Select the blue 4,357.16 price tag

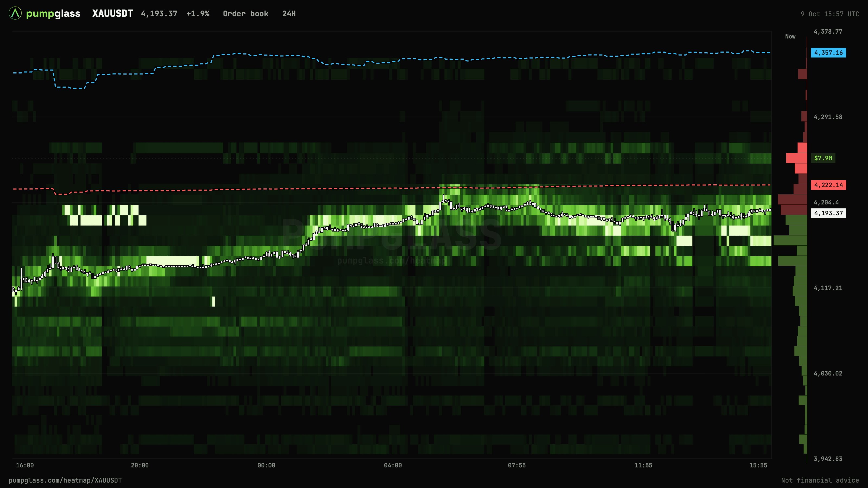click(828, 53)
